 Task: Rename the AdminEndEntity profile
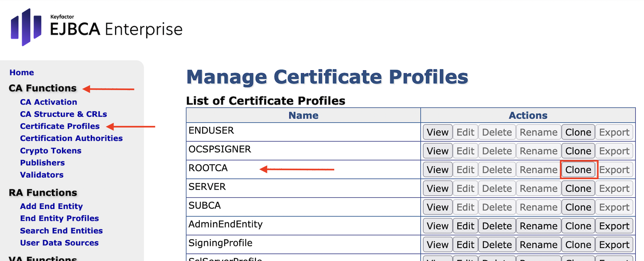click(538, 226)
